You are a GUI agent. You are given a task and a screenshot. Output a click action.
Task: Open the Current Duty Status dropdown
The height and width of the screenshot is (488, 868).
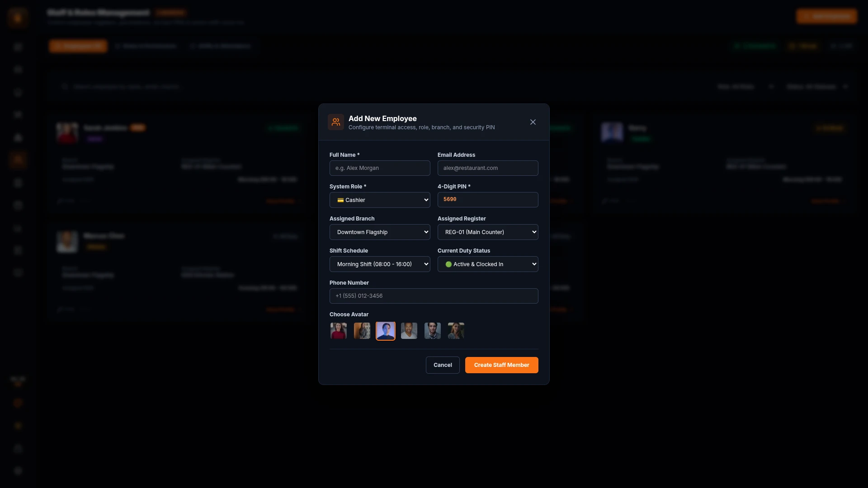(488, 264)
